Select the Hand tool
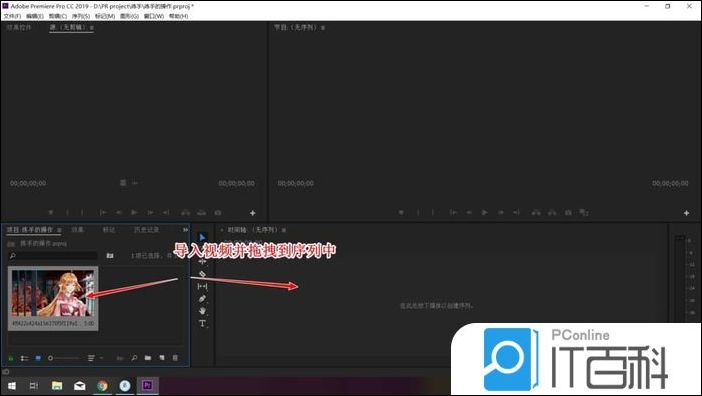The width and height of the screenshot is (702, 396). 202,311
